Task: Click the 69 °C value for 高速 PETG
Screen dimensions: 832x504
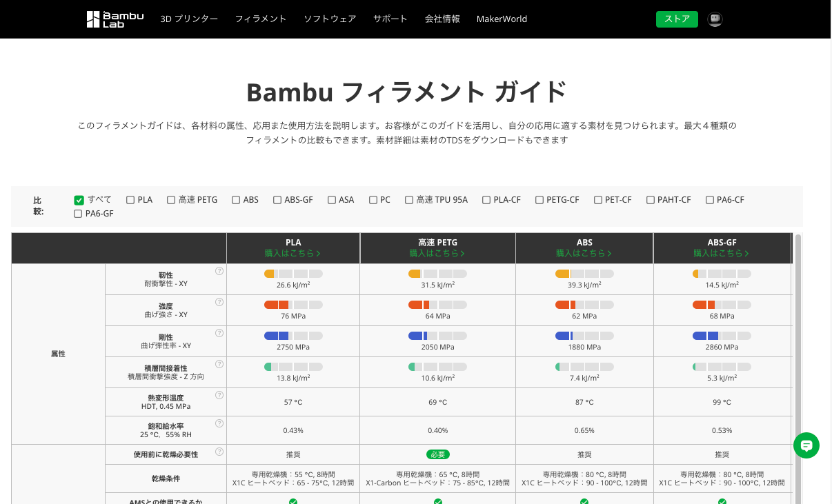Action: (x=437, y=402)
